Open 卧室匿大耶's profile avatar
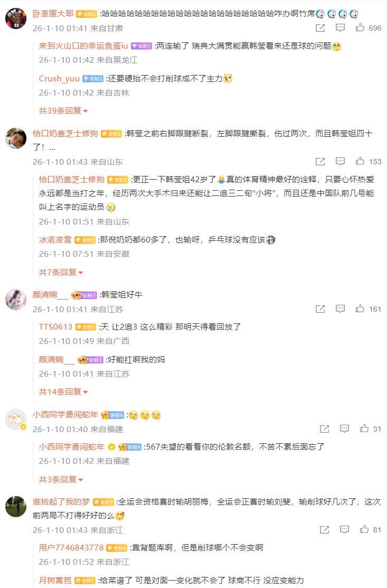The height and width of the screenshot is (588, 387). 16,20
